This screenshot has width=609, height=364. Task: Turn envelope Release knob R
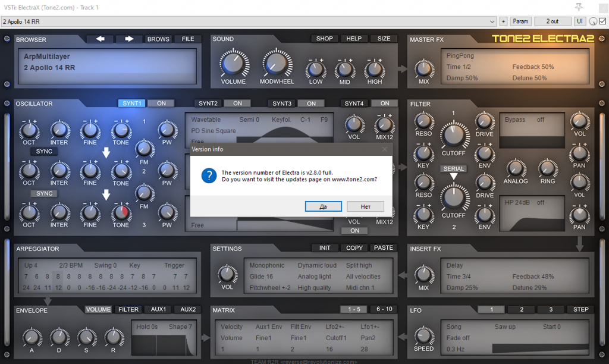click(114, 337)
